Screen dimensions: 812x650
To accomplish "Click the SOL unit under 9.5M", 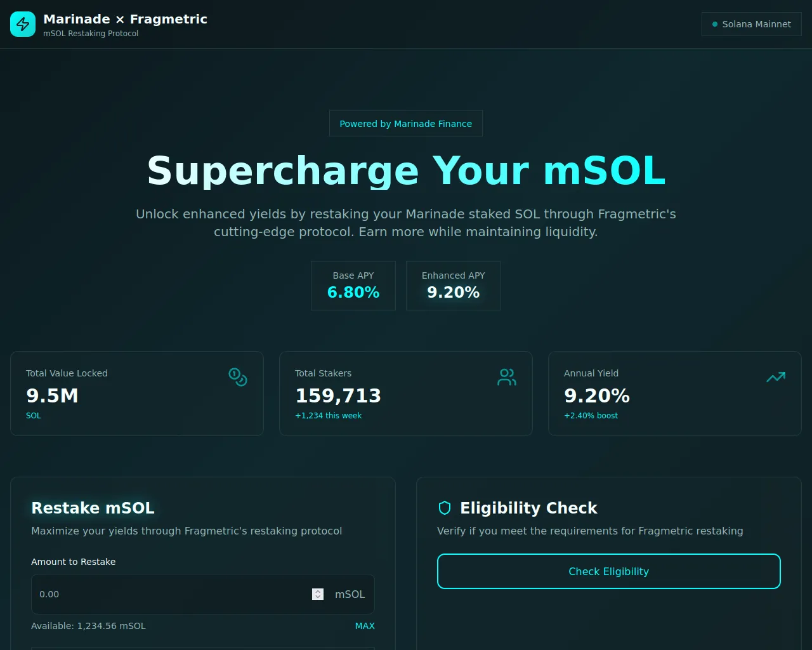I will pyautogui.click(x=34, y=416).
